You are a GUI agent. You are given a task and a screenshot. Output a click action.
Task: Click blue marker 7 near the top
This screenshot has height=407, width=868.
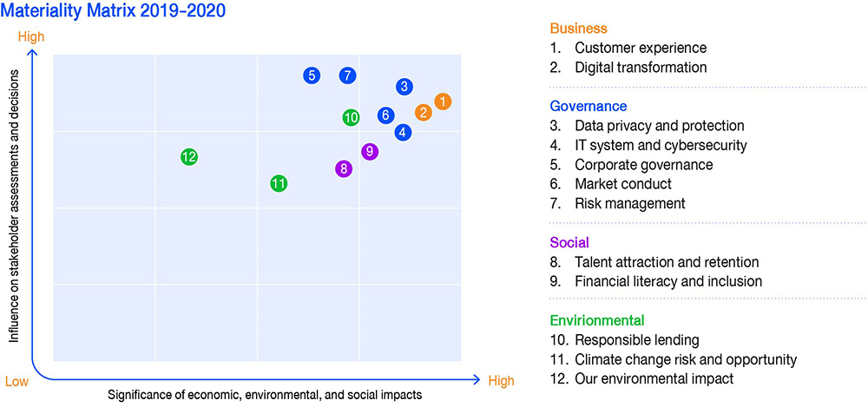[x=347, y=75]
